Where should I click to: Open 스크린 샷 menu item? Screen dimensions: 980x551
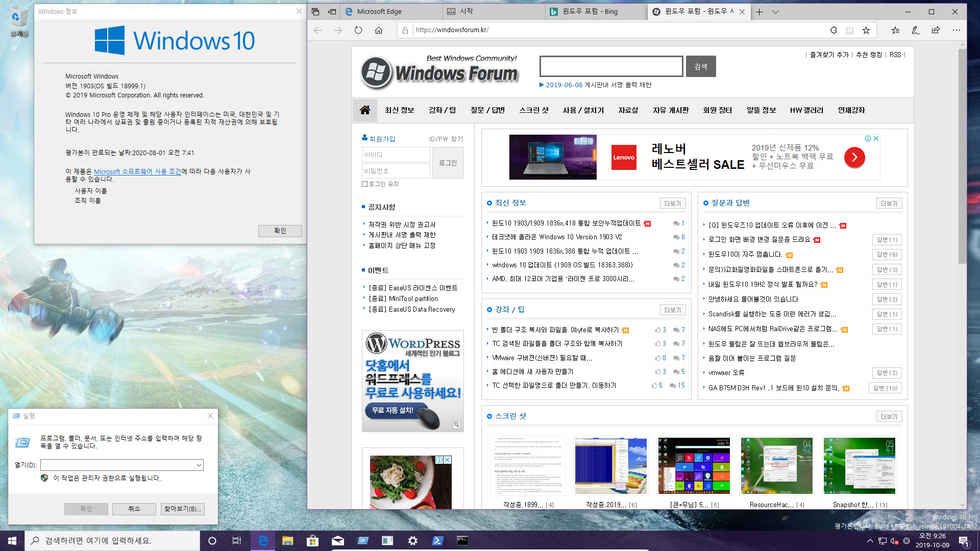[534, 110]
